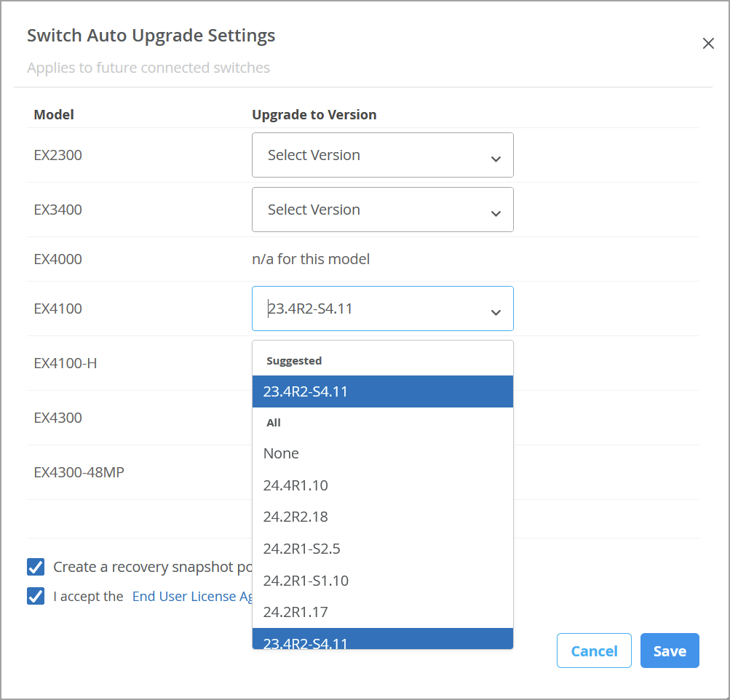Uncheck Create a recovery snapshot checkbox
Screen dimensions: 730x700
(36, 567)
